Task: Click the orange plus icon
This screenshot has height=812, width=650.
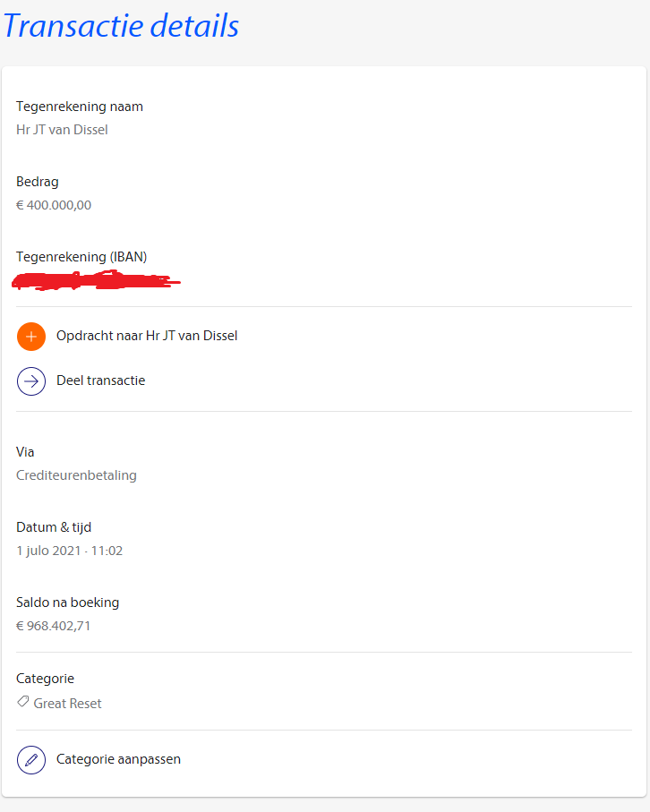Action: (x=31, y=337)
